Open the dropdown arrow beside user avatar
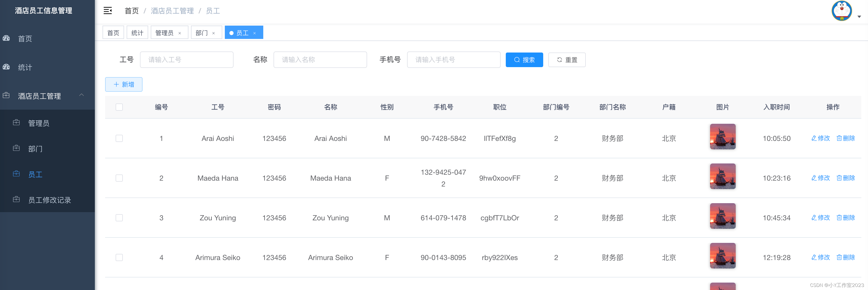The height and width of the screenshot is (290, 868). [x=859, y=16]
